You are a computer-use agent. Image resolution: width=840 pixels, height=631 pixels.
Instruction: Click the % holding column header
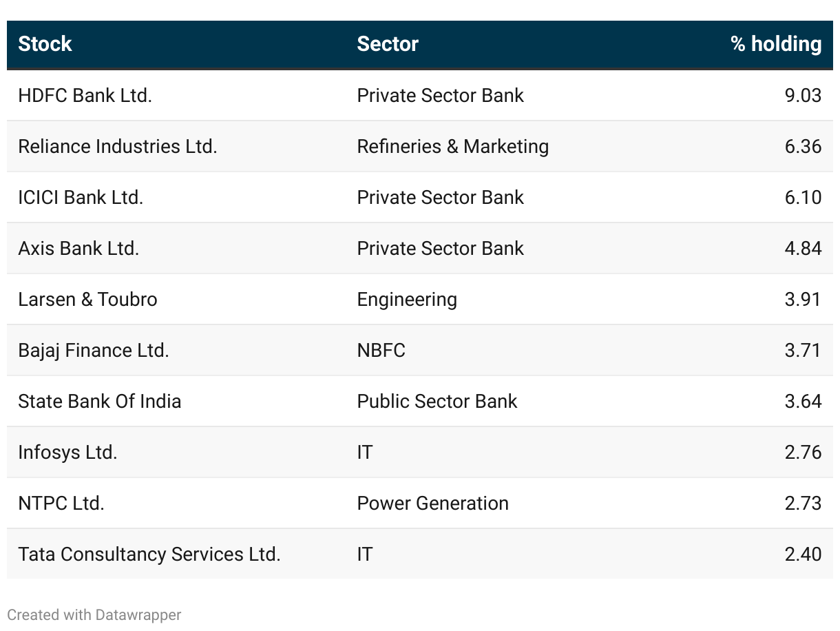coord(775,44)
